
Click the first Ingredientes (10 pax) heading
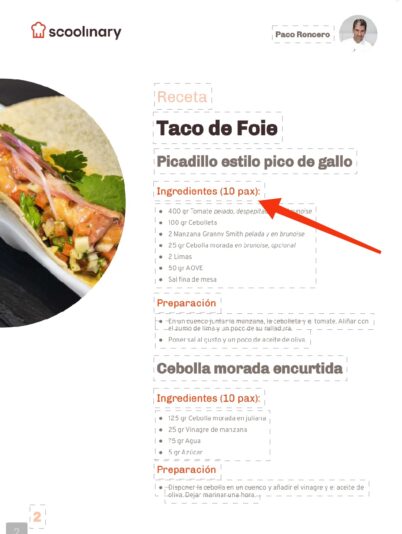[208, 191]
